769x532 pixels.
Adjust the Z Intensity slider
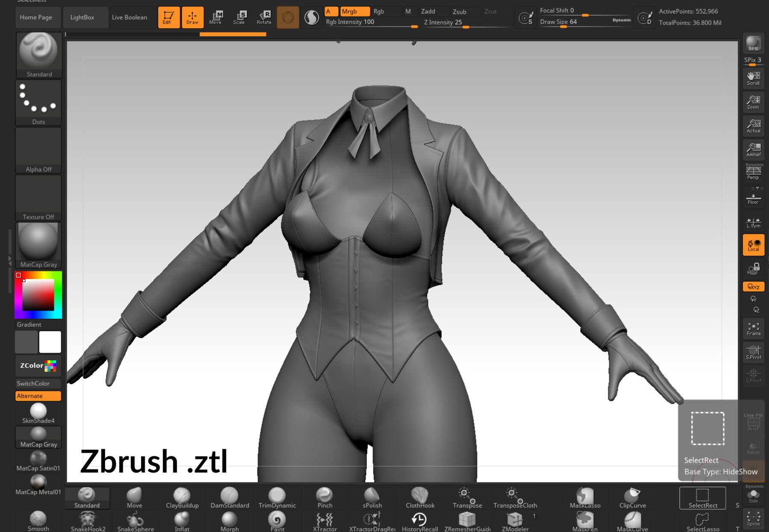coord(467,23)
